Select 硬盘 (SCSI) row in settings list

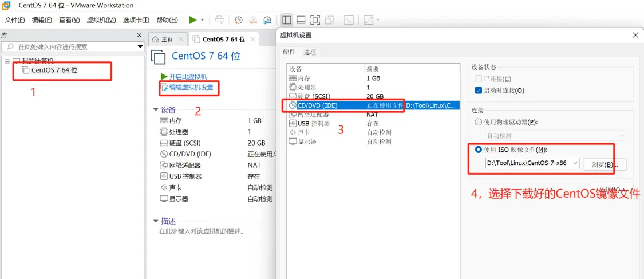point(373,96)
